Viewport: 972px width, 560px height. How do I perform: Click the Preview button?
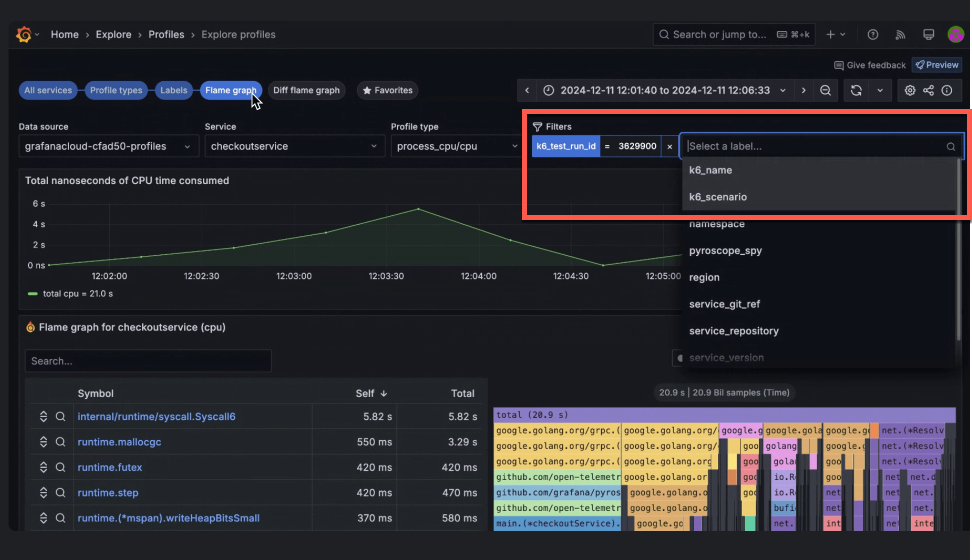pyautogui.click(x=936, y=65)
